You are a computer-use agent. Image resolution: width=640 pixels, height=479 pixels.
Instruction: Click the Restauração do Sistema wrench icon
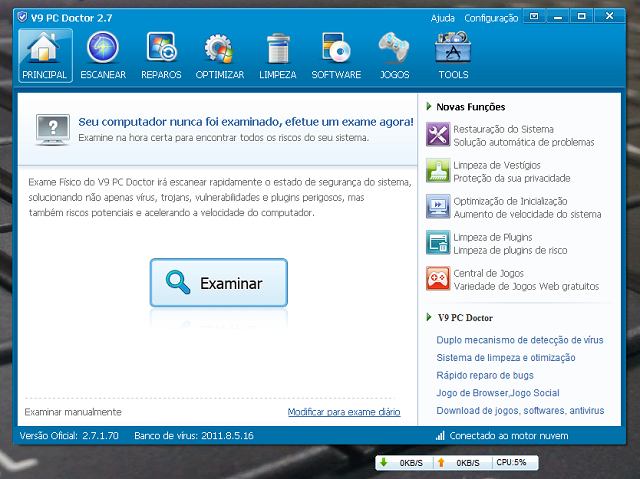coord(438,134)
